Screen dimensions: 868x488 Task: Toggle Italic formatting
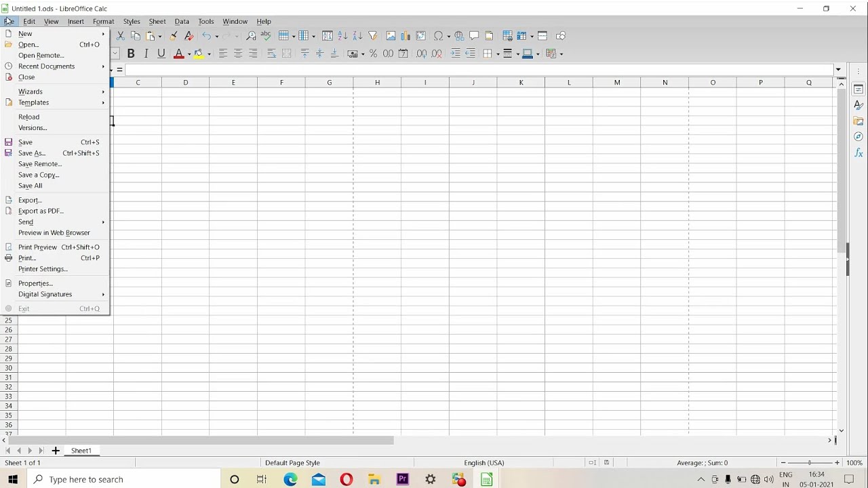coord(146,54)
